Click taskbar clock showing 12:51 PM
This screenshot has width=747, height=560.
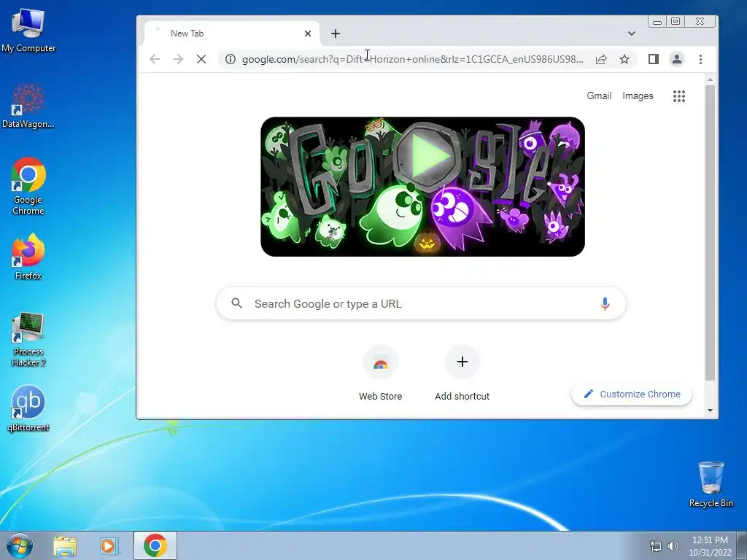click(x=710, y=545)
